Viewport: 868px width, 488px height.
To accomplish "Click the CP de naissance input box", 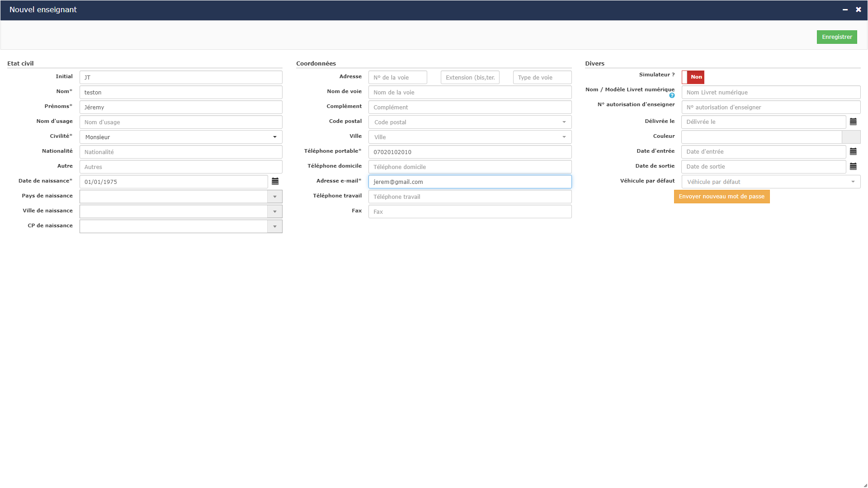I will pyautogui.click(x=174, y=226).
